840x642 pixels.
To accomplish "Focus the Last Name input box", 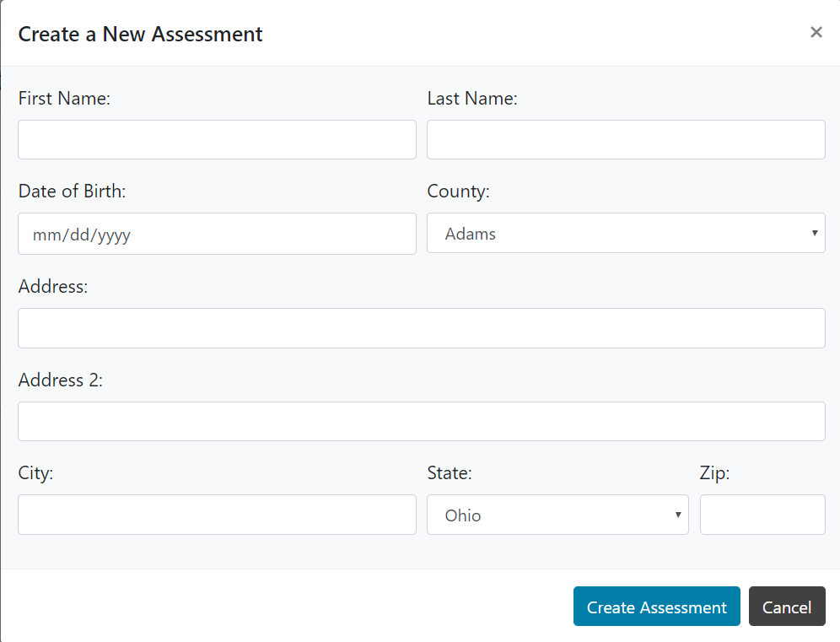I will [x=626, y=139].
